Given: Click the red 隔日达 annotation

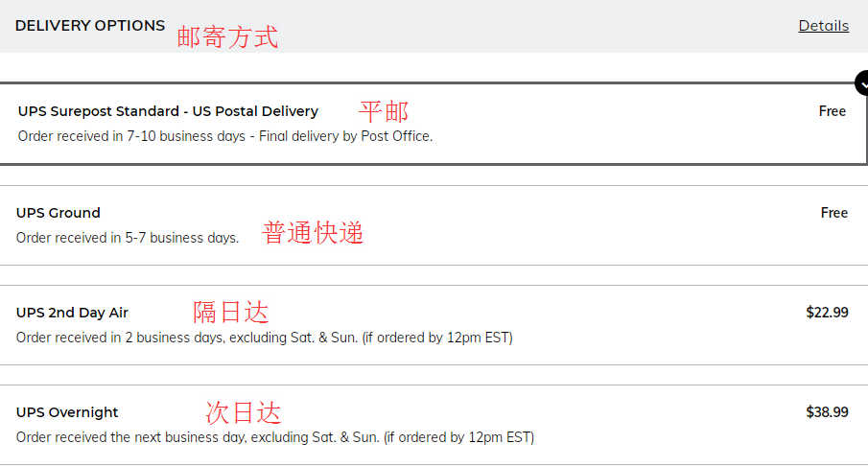Looking at the screenshot, I should [x=230, y=313].
